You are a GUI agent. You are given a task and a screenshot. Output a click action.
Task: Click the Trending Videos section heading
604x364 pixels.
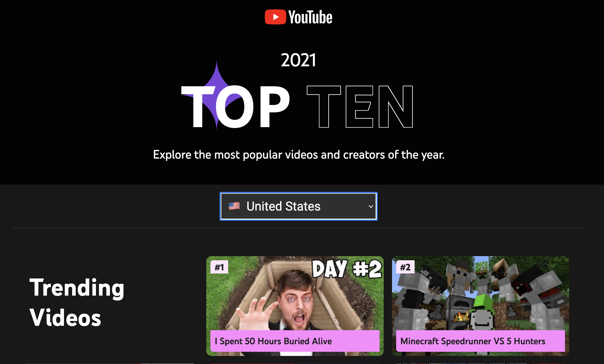pyautogui.click(x=77, y=302)
